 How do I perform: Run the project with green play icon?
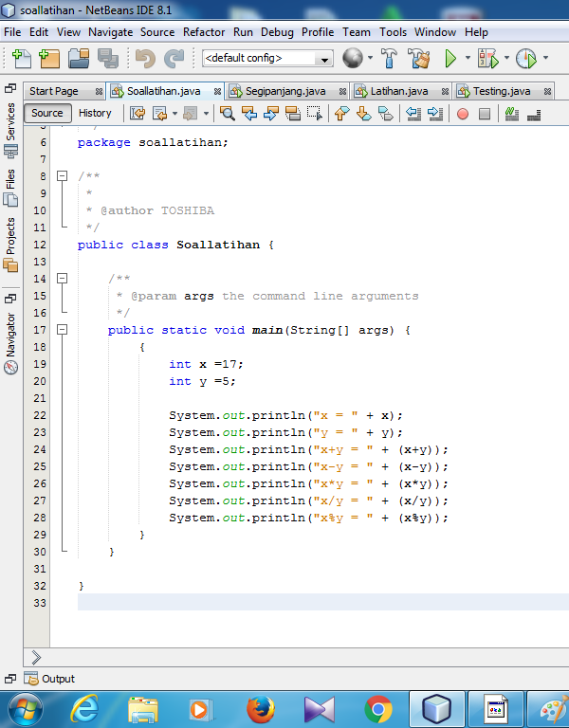coord(451,58)
